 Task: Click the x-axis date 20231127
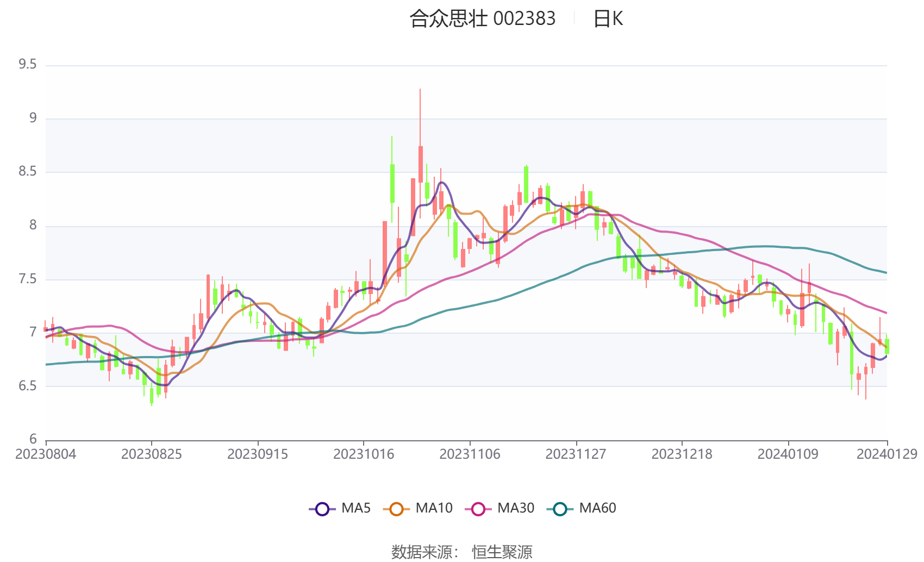576,454
